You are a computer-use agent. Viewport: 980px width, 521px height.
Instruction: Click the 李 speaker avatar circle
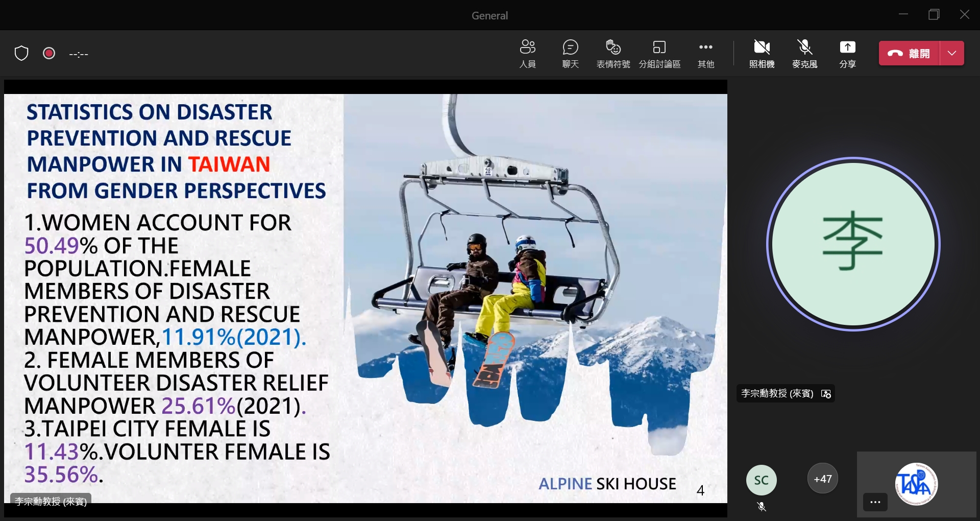(853, 244)
